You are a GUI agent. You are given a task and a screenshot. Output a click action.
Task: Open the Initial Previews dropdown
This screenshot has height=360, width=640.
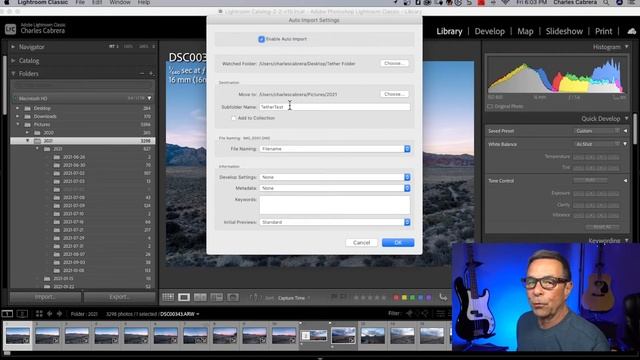pos(335,222)
